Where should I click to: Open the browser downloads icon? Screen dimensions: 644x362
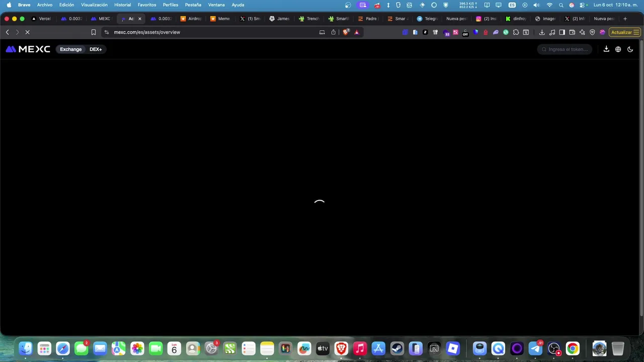tap(542, 32)
